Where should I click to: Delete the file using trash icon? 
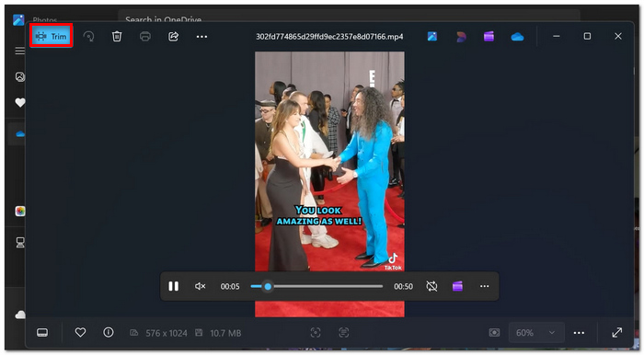click(x=117, y=37)
